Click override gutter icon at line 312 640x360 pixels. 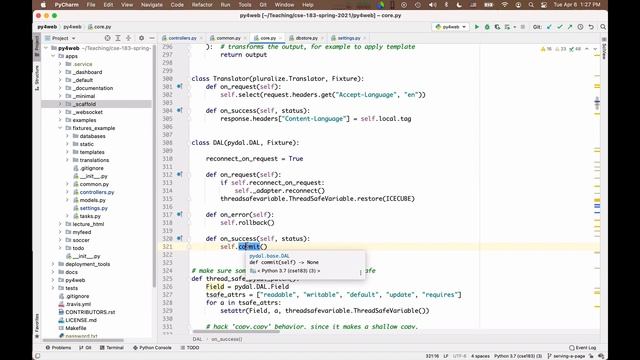click(179, 174)
